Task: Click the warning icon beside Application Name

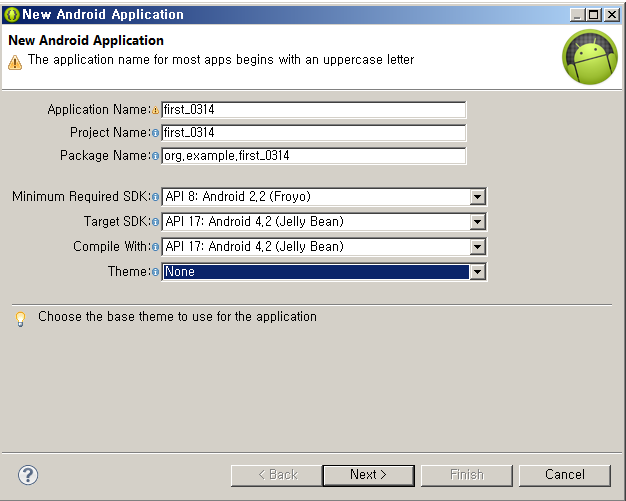Action: 155,110
